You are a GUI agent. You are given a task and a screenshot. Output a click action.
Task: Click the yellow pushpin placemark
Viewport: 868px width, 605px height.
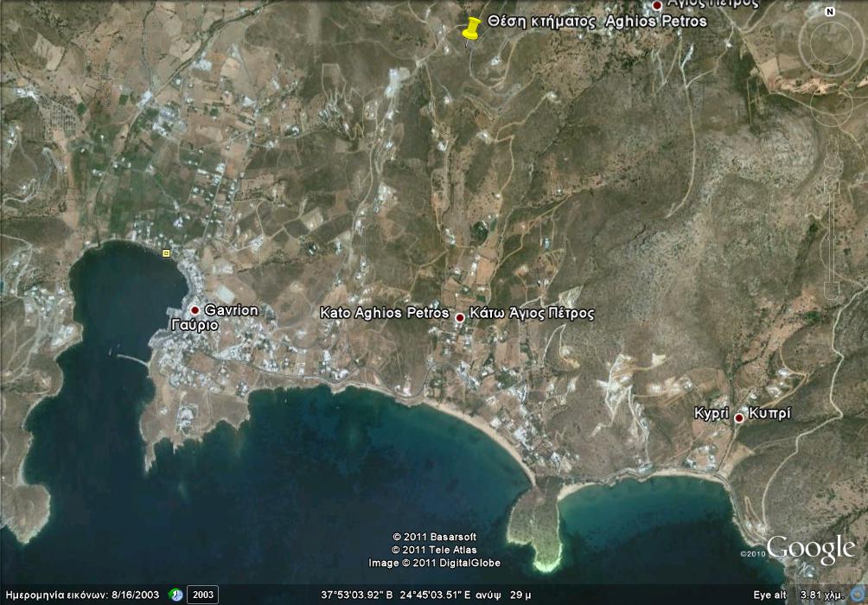[x=470, y=29]
